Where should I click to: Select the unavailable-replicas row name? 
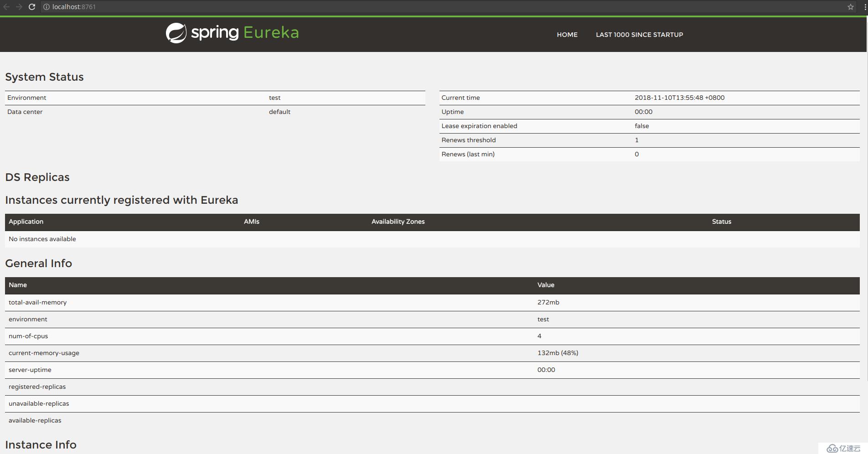pyautogui.click(x=39, y=403)
